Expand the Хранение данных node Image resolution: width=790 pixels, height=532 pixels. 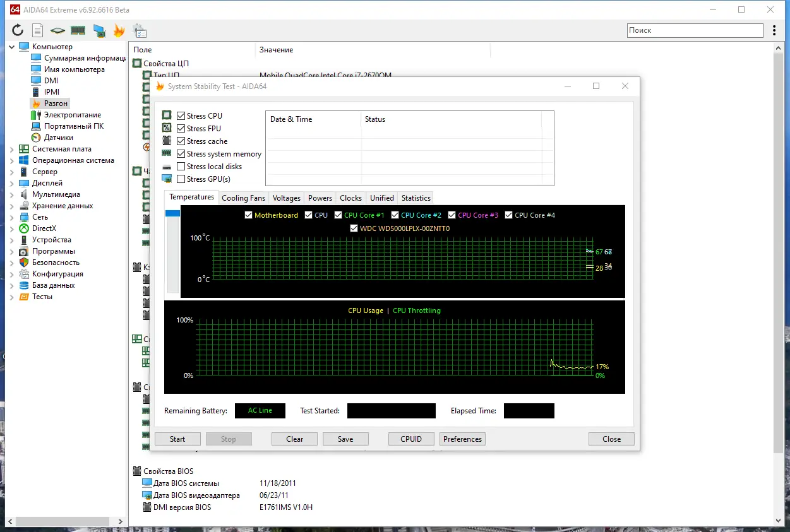11,206
